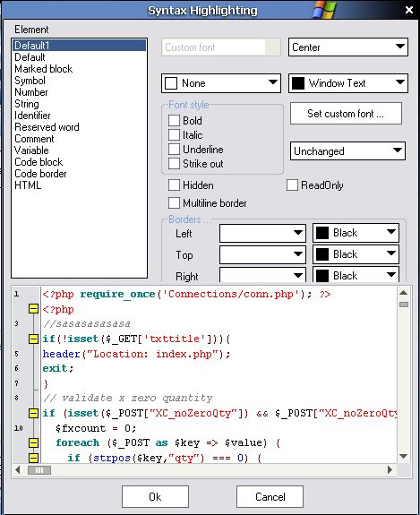
Task: Collapse the fold marker beside the '<?php' line
Action: (x=33, y=309)
